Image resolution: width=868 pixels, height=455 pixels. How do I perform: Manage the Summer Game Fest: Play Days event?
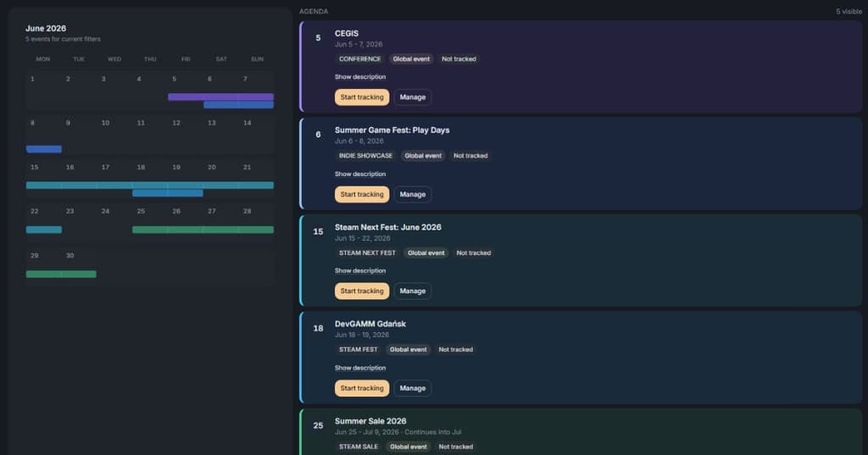tap(413, 194)
